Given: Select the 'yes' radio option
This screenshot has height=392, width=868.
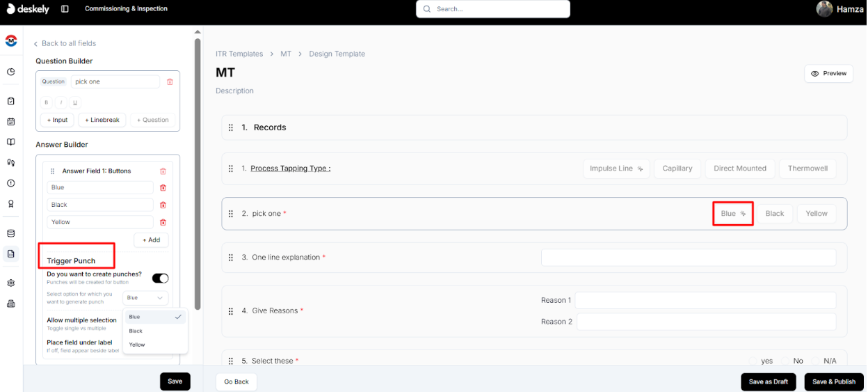Looking at the screenshot, I should [x=753, y=361].
